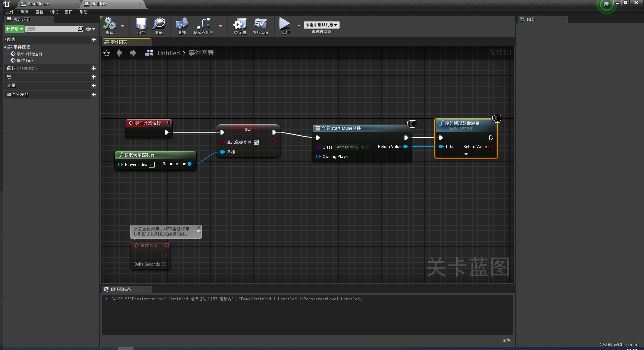Open Class Start Mune dropdown
The width and height of the screenshot is (644, 350).
tap(347, 147)
